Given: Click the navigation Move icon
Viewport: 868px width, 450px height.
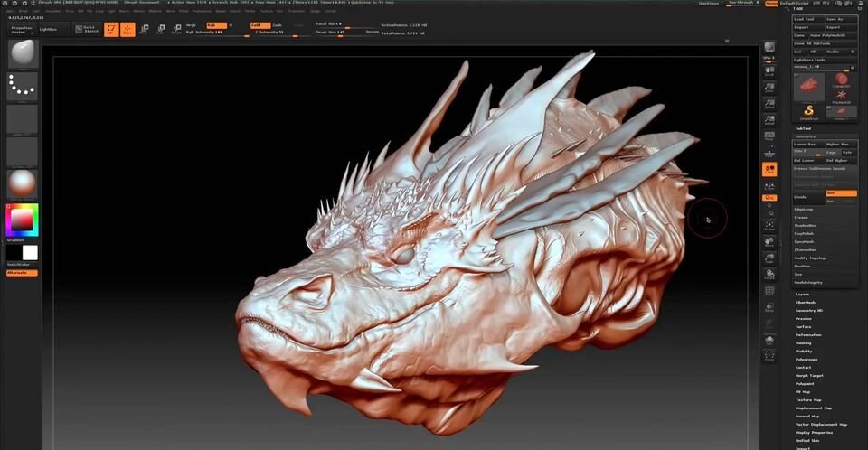Looking at the screenshot, I should (769, 242).
